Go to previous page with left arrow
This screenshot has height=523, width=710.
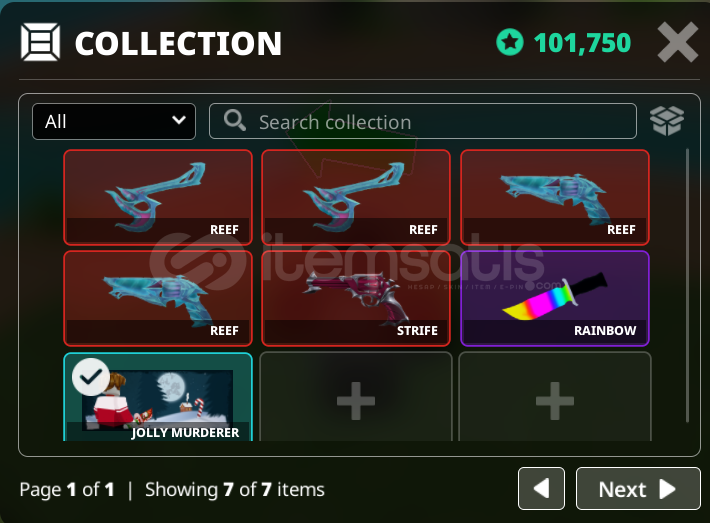[x=541, y=489]
